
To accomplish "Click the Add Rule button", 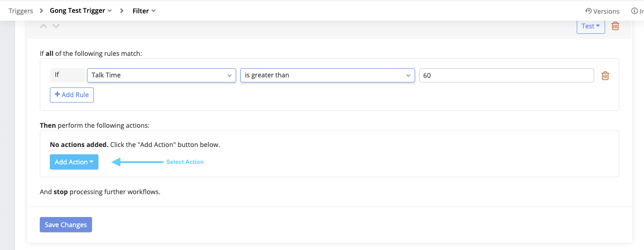I will tap(72, 95).
